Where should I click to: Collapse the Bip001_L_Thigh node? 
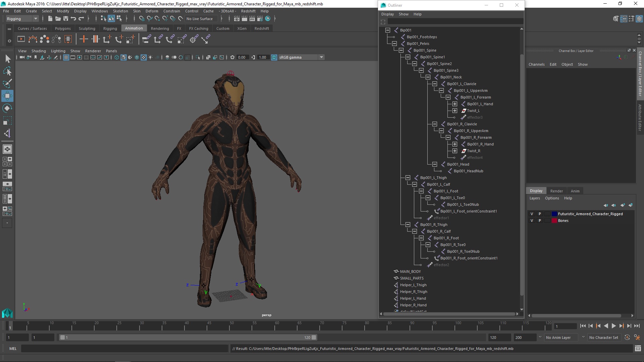[x=408, y=178]
